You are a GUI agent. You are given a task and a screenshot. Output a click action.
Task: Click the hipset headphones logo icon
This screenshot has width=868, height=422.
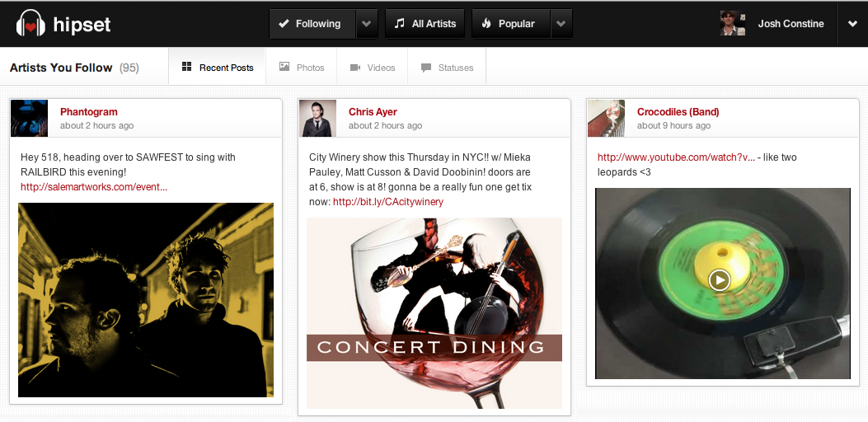pos(30,24)
